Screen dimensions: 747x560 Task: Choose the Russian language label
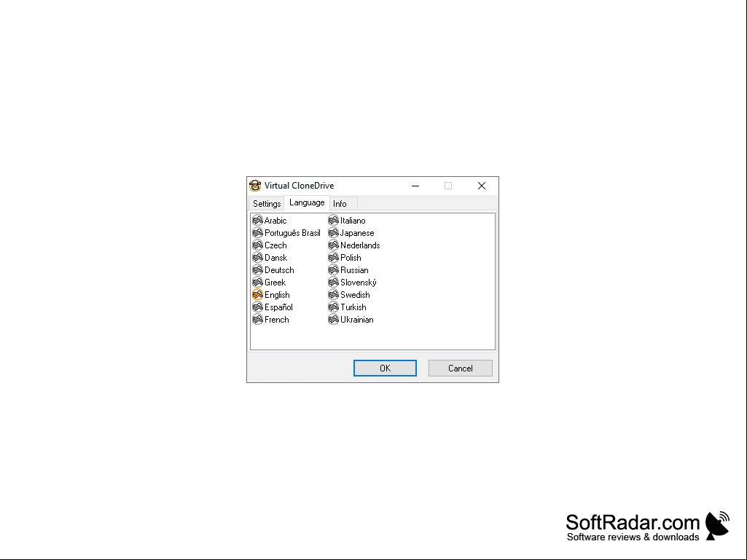(354, 270)
